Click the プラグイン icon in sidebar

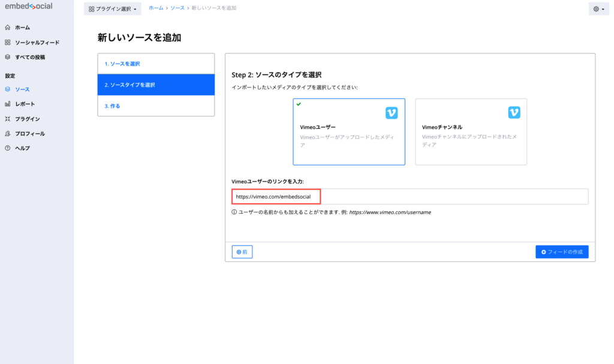point(7,119)
